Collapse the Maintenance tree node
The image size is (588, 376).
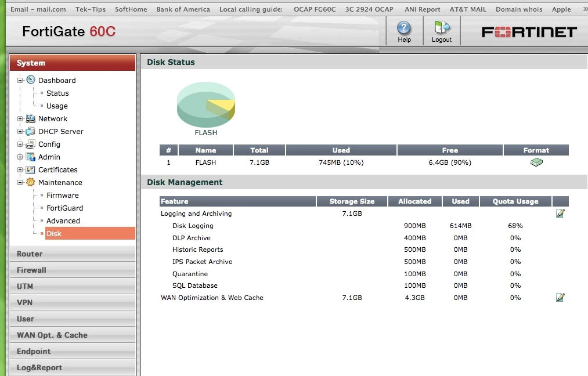(20, 182)
